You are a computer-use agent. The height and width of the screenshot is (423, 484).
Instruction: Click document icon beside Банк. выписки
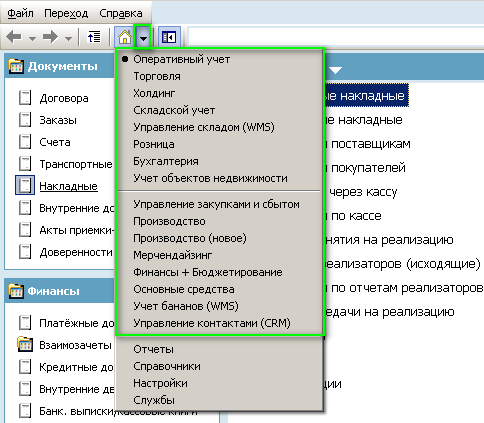coord(25,411)
